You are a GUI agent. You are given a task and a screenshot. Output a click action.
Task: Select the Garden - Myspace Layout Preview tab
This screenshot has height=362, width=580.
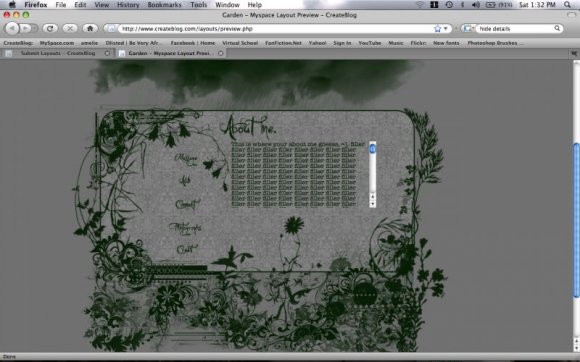coord(171,53)
